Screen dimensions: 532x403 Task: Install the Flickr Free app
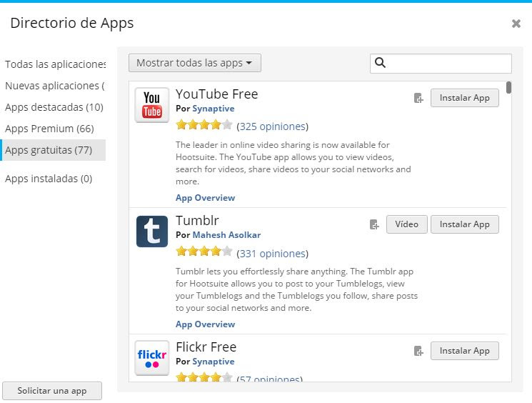click(x=464, y=351)
